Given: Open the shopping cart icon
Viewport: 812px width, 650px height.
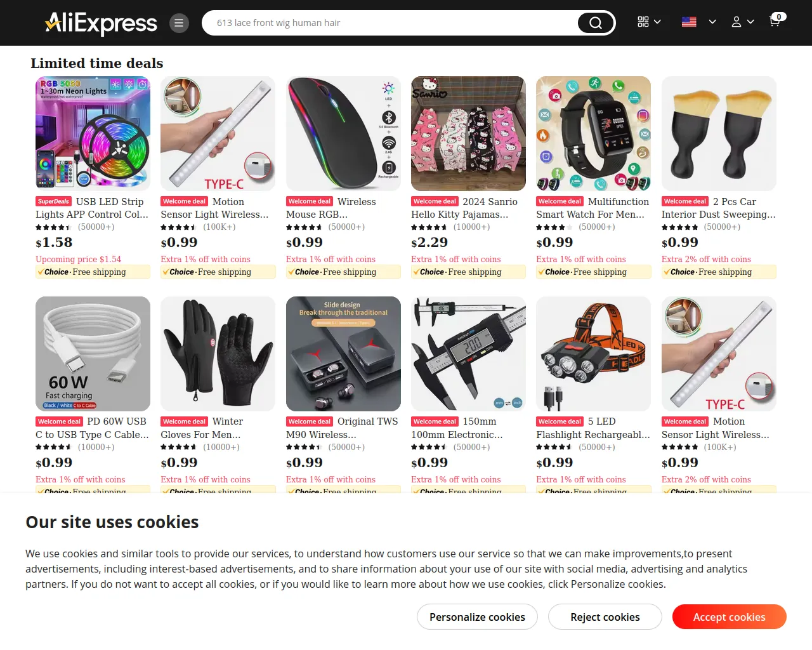Looking at the screenshot, I should (775, 21).
